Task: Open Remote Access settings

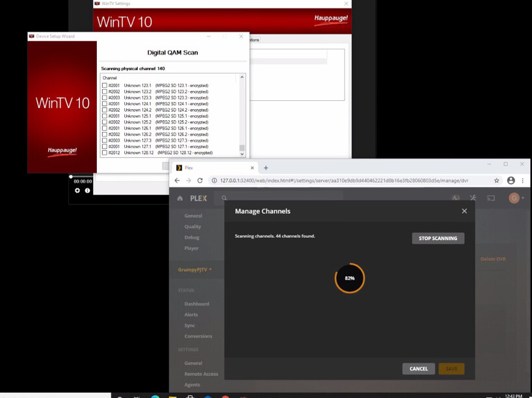Action: coord(201,374)
